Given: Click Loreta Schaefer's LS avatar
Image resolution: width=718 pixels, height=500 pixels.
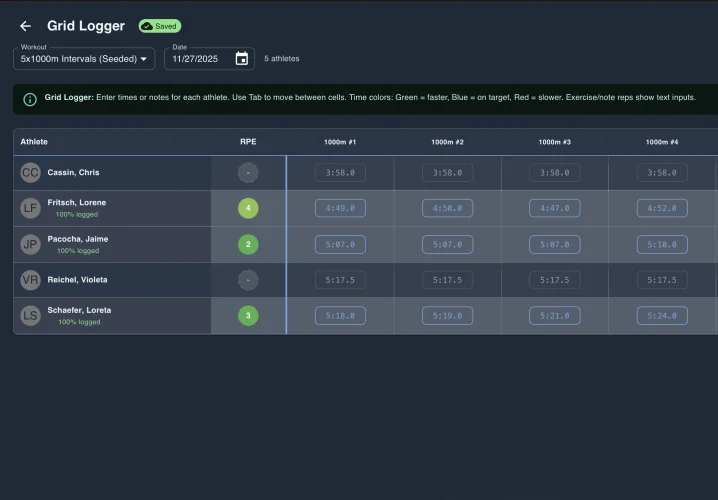Looking at the screenshot, I should coord(31,315).
